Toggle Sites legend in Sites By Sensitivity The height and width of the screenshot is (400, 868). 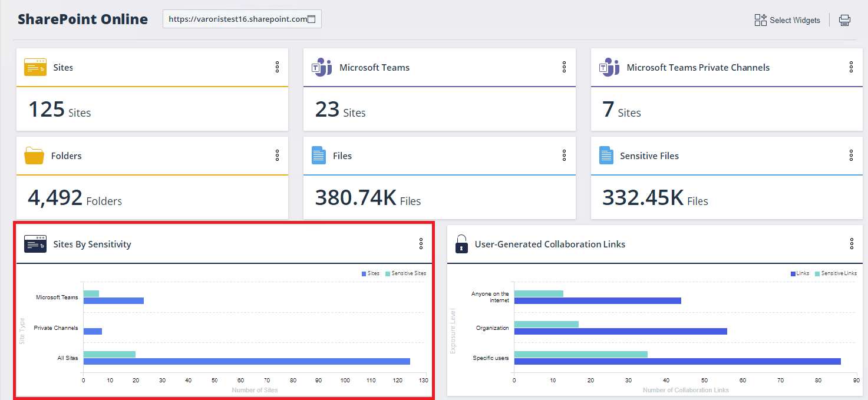[x=371, y=273]
